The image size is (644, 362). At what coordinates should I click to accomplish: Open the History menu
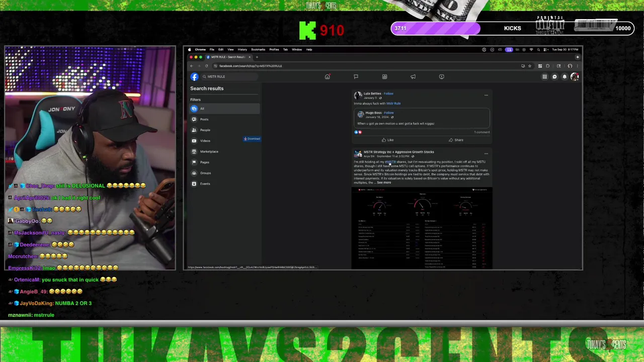[x=242, y=49]
